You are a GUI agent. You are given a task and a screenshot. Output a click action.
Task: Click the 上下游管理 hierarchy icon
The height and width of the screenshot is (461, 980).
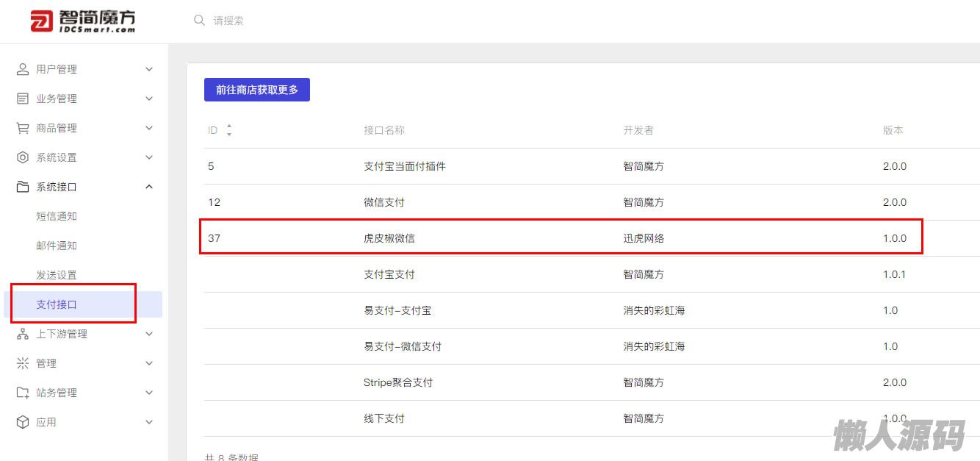click(23, 334)
